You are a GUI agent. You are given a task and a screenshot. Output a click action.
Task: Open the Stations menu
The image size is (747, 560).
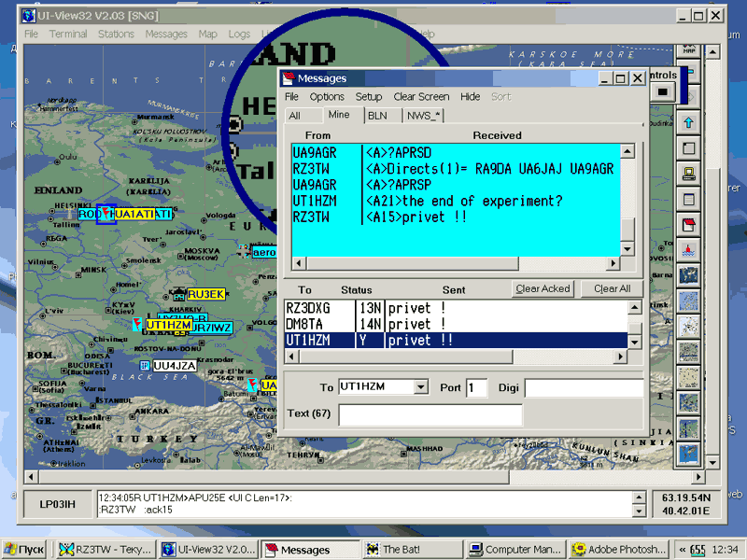116,34
